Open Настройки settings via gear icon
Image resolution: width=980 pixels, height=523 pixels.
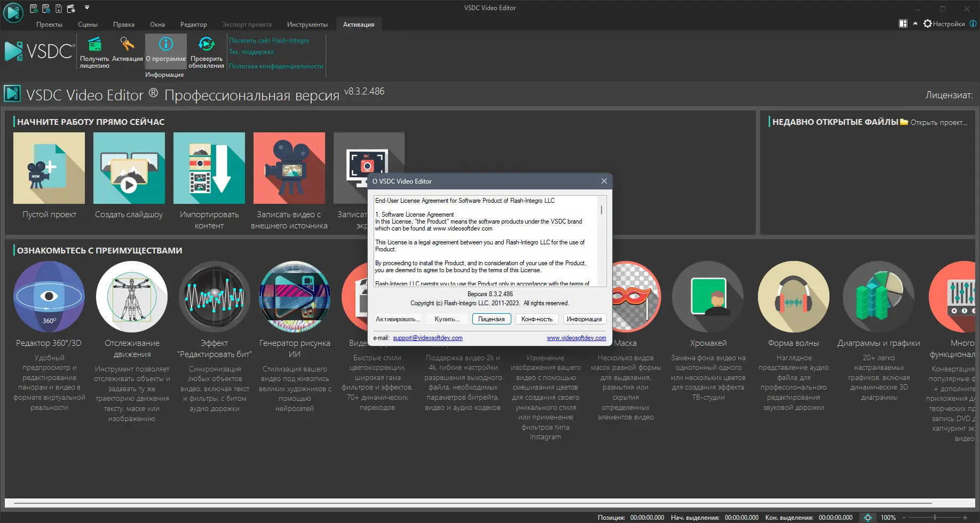[944, 23]
